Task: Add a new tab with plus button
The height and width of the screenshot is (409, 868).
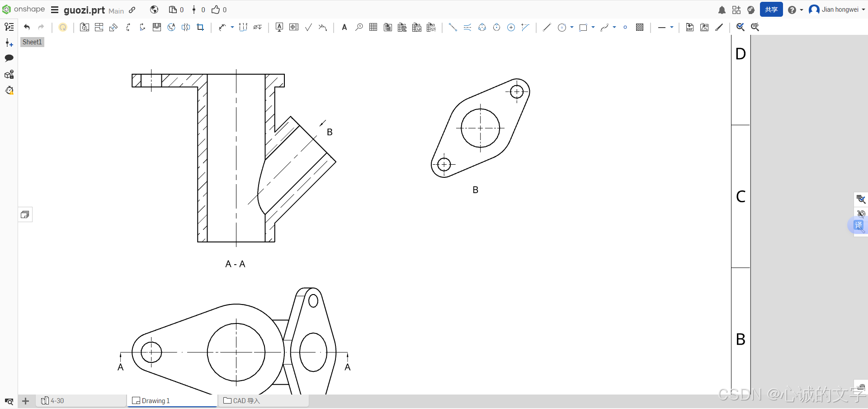Action: point(26,401)
